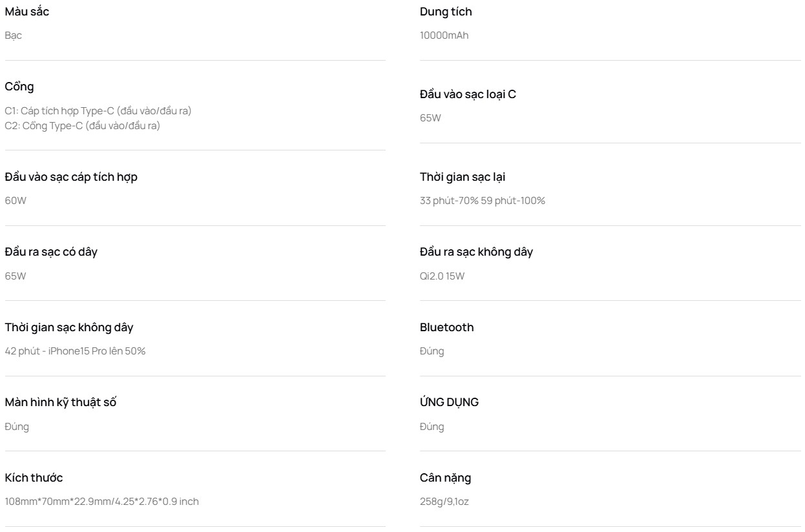Click the "Đầu vào sạc cáp tích hợp" heading
805x532 pixels.
tap(71, 177)
